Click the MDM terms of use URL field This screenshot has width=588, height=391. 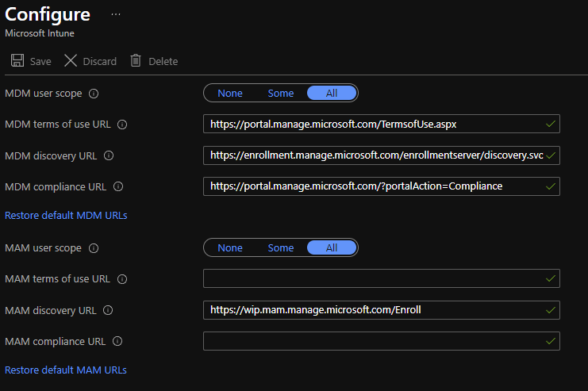pos(373,125)
